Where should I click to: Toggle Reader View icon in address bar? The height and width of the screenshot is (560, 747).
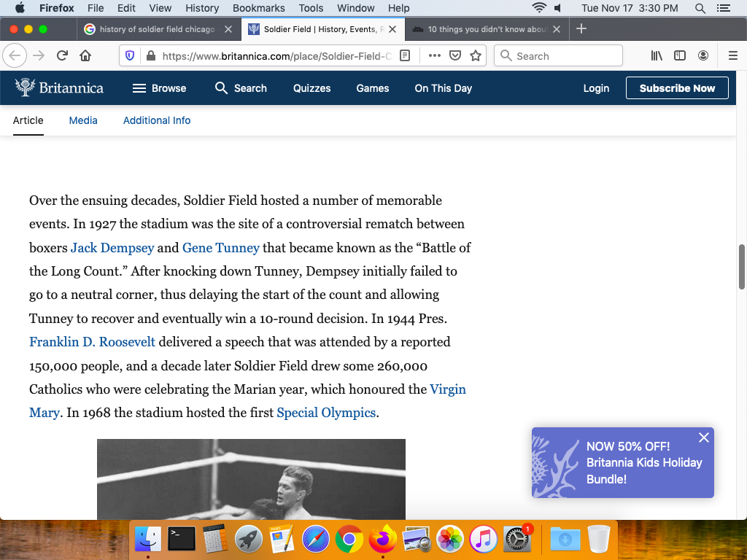coord(406,56)
